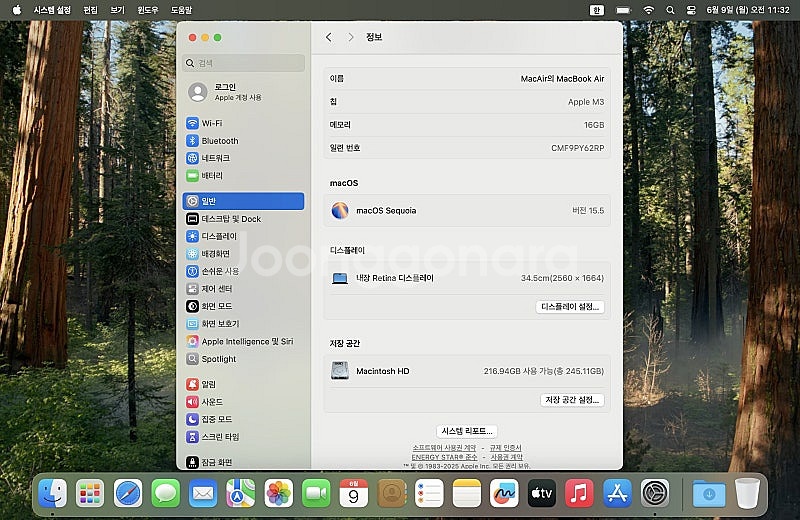Open 화면 모드 settings

244,306
